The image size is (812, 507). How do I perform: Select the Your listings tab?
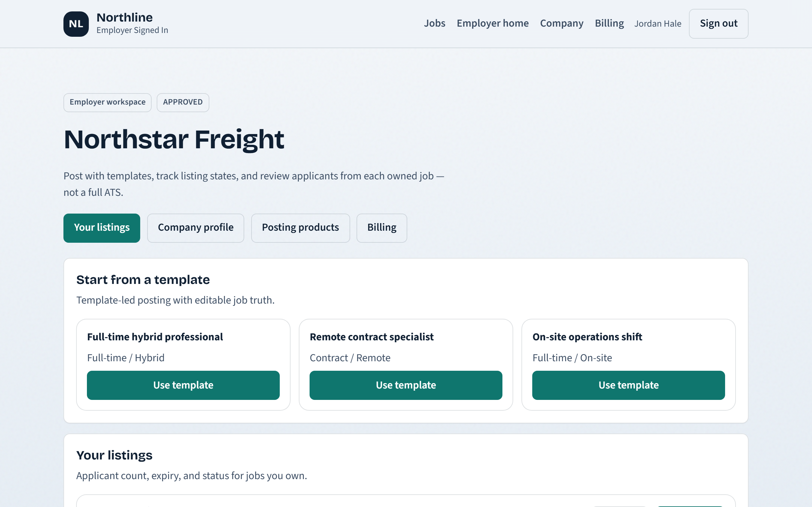click(102, 228)
